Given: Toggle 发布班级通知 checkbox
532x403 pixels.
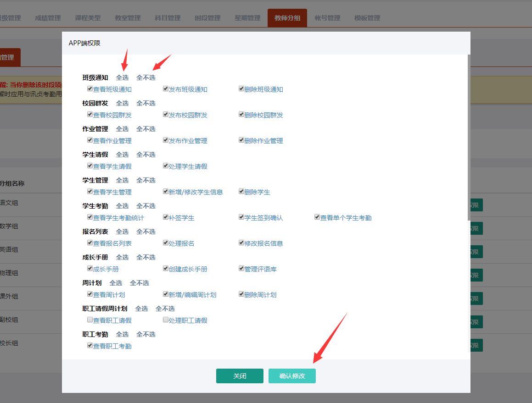Looking at the screenshot, I should pos(166,89).
